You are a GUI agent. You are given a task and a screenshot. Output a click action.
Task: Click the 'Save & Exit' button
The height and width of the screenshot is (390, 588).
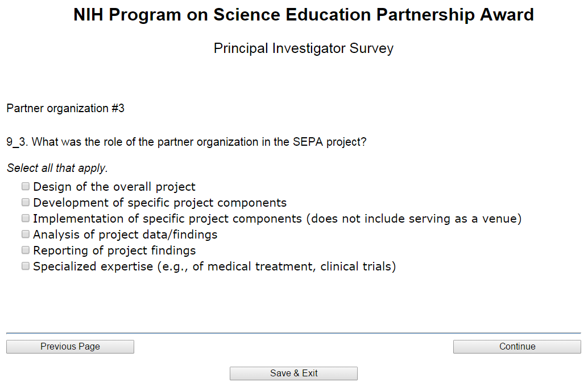293,373
